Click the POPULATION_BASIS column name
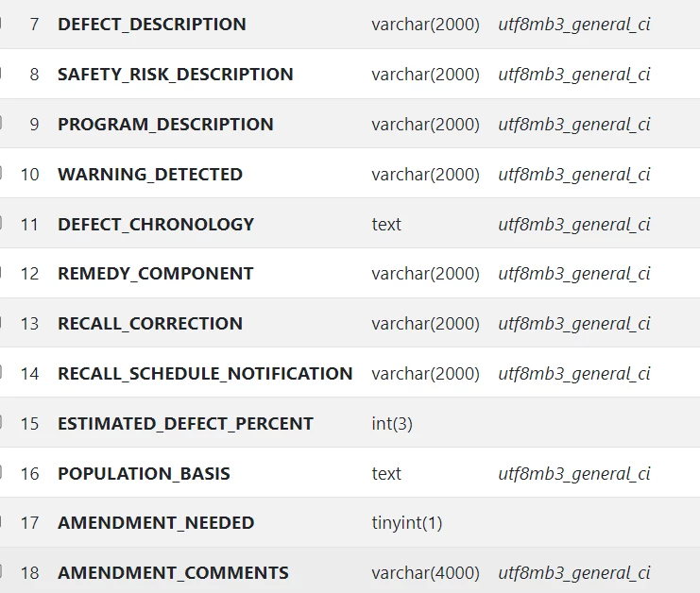This screenshot has height=593, width=700. tap(144, 473)
